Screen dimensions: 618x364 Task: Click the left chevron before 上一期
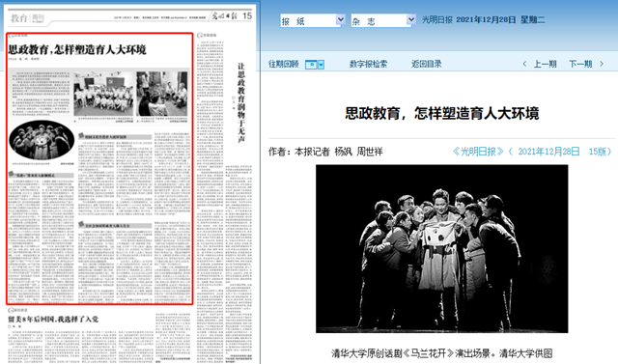coord(524,64)
